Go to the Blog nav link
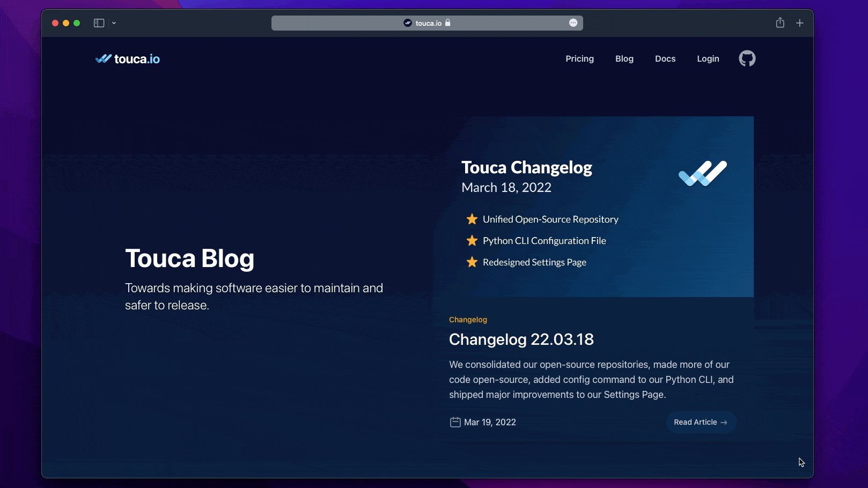 pos(624,58)
